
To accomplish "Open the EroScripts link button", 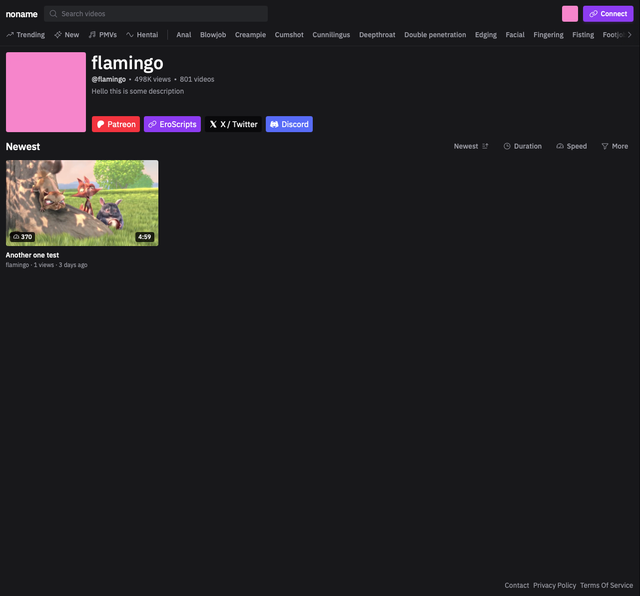I will (172, 124).
